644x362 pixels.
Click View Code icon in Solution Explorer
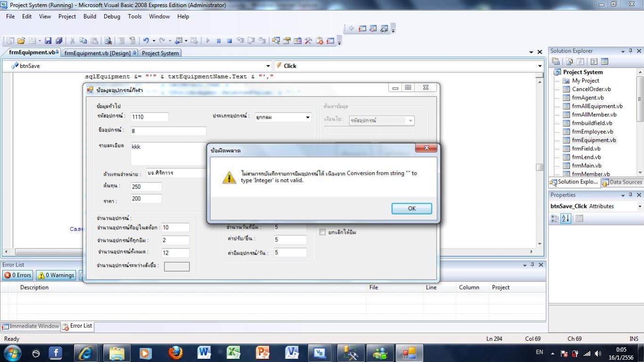pyautogui.click(x=594, y=62)
